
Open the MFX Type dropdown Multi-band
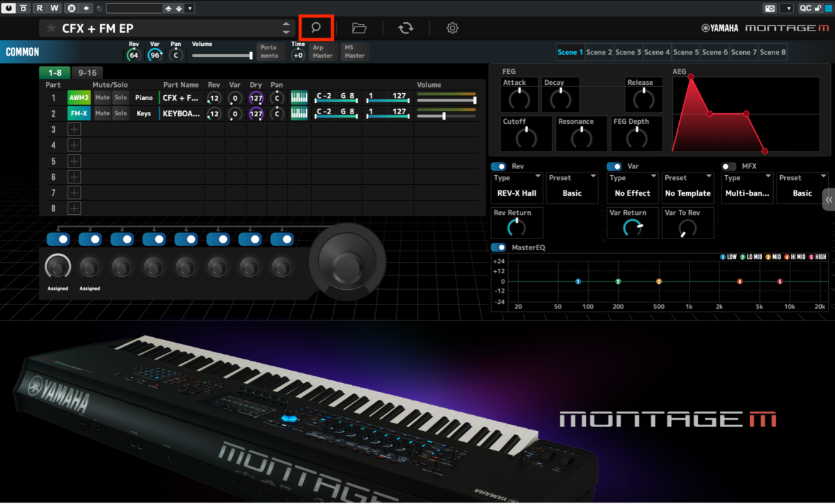(x=748, y=188)
